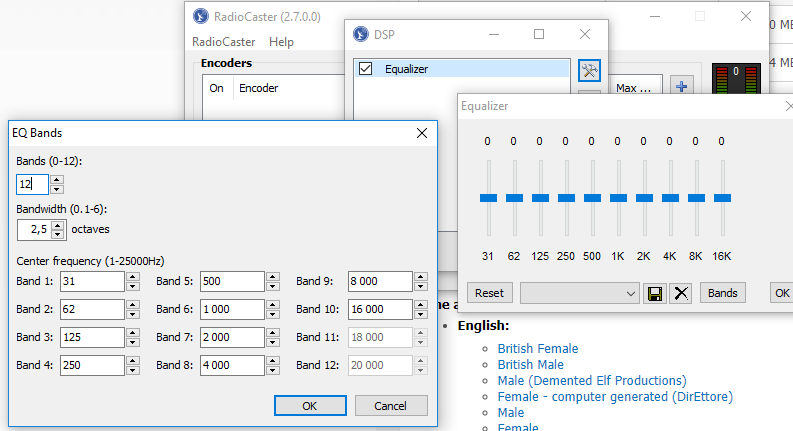Click the Band 2 frequency field
The image size is (793, 431).
93,309
